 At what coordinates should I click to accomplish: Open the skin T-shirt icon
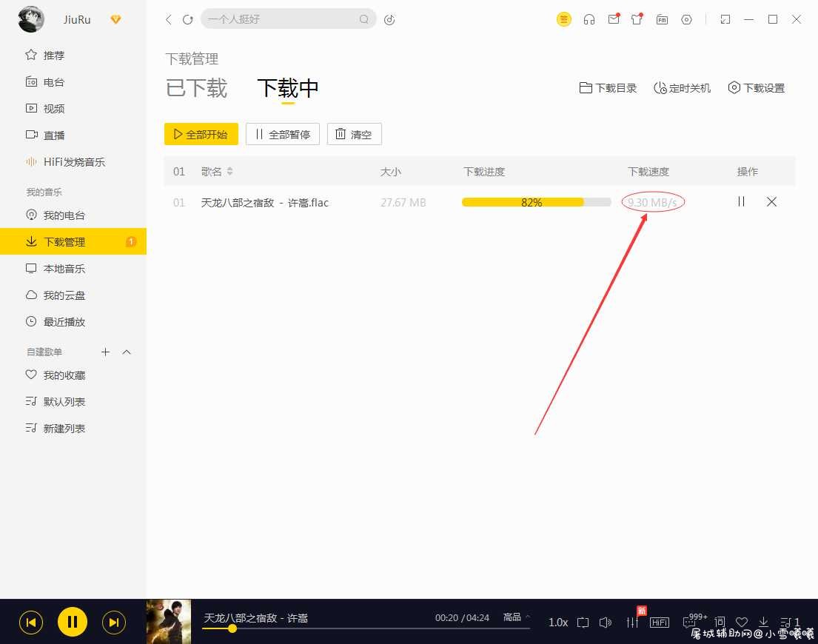click(x=637, y=20)
